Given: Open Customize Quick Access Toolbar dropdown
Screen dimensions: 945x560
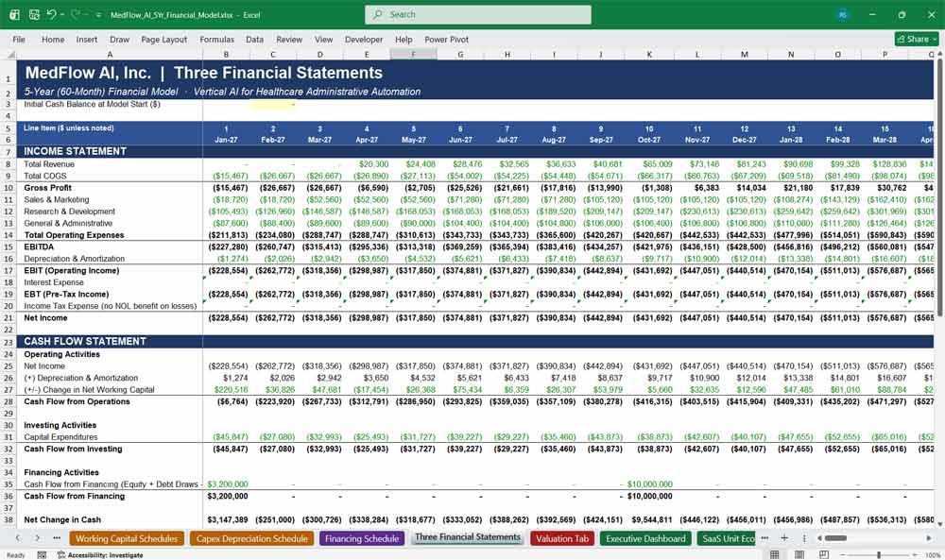Looking at the screenshot, I should (x=98, y=15).
